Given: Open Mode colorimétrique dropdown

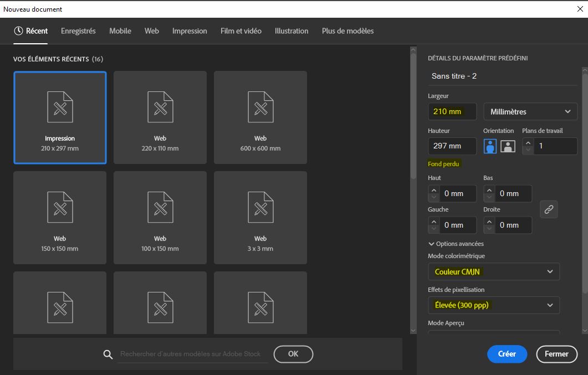Looking at the screenshot, I should [x=494, y=271].
